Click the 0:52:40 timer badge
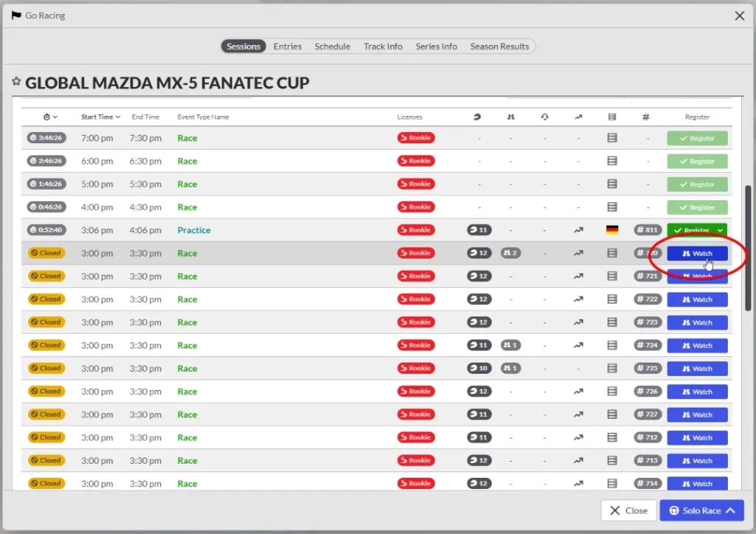The width and height of the screenshot is (756, 534). [47, 230]
